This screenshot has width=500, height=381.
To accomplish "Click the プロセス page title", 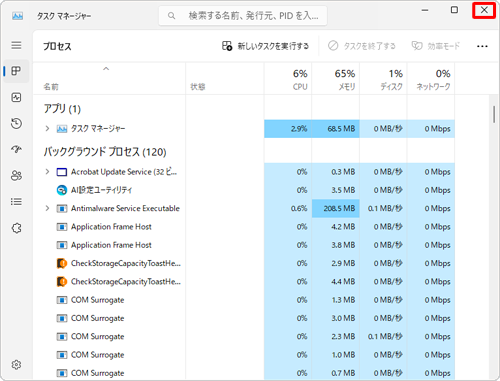I will 57,46.
